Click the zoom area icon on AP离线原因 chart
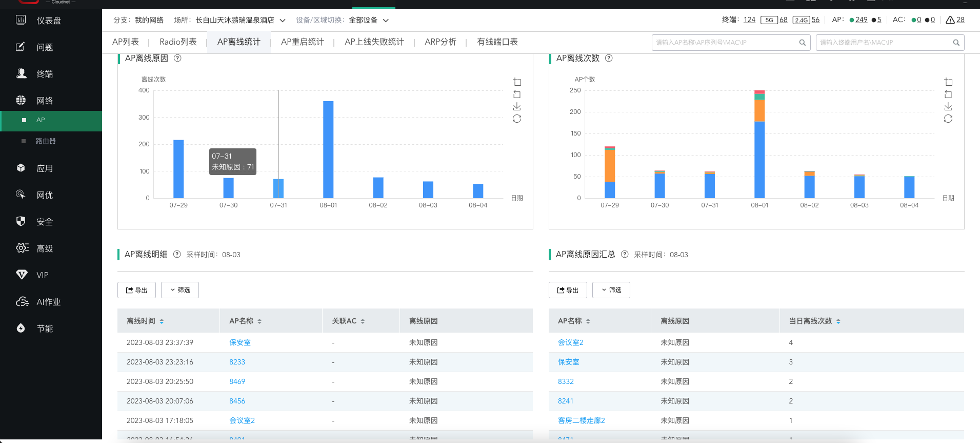This screenshot has width=980, height=443. pyautogui.click(x=517, y=82)
